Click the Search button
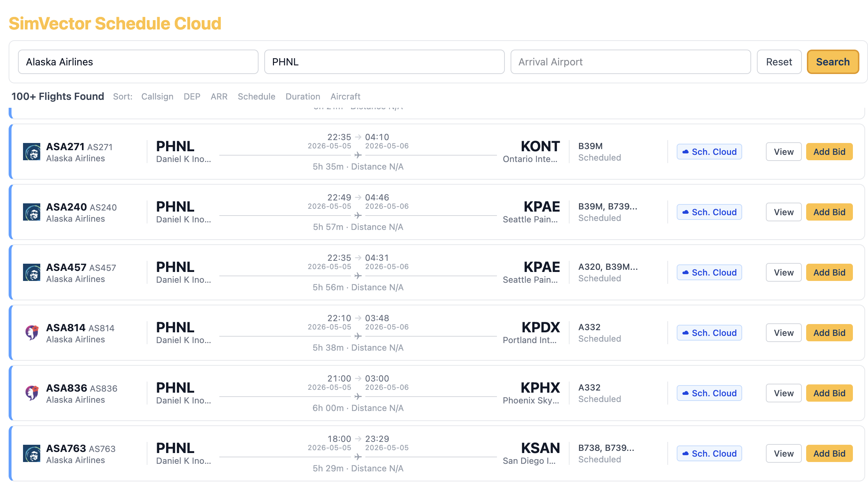 pyautogui.click(x=833, y=62)
